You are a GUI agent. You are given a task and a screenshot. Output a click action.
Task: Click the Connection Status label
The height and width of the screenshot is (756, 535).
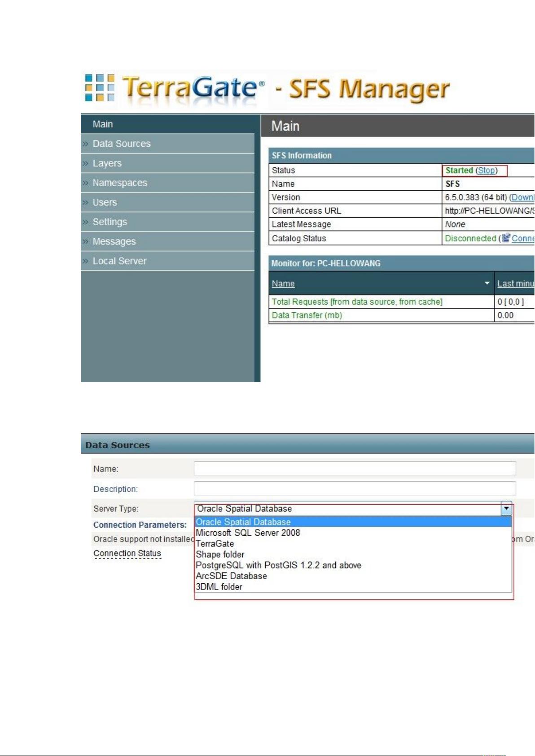[127, 554]
